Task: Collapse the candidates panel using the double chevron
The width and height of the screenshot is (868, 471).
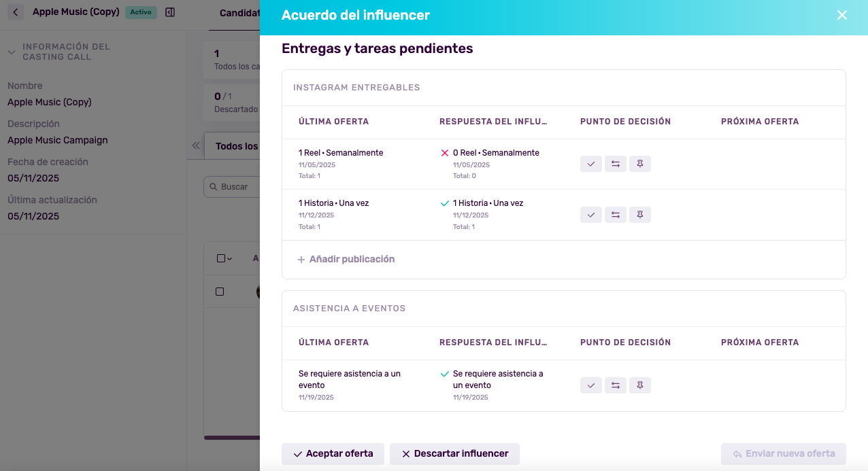Action: (x=196, y=145)
